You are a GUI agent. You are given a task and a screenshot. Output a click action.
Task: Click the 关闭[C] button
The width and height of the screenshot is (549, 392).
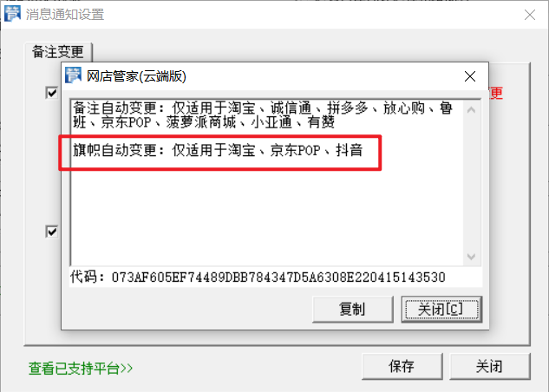coord(441,309)
